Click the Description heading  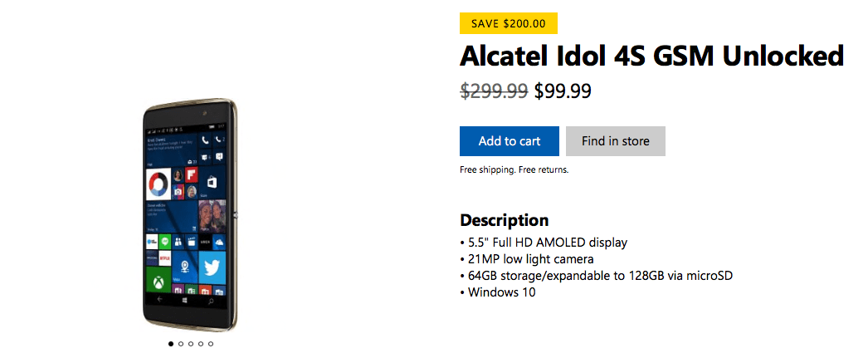pyautogui.click(x=504, y=220)
